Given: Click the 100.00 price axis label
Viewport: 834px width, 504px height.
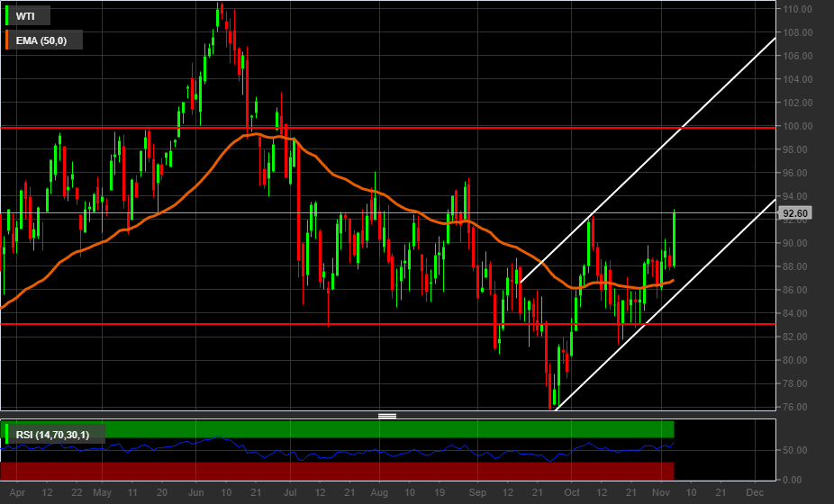Looking at the screenshot, I should (797, 126).
